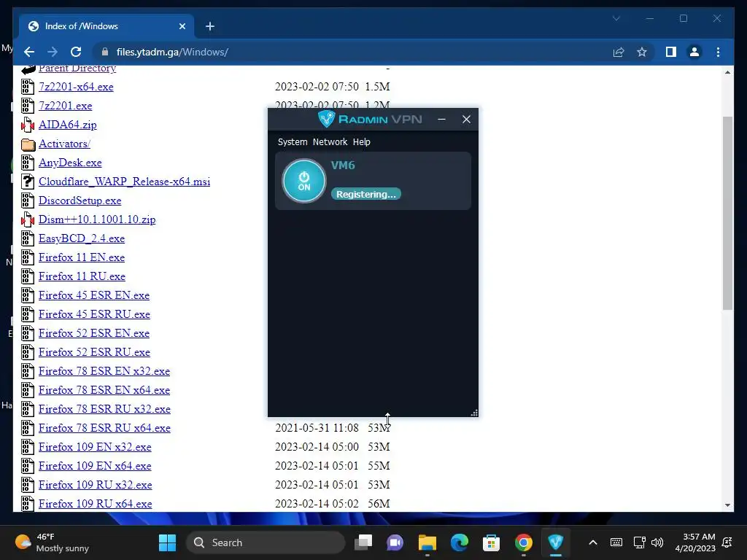This screenshot has width=747, height=560.
Task: Open the Network menu in Radmin VPN
Action: pyautogui.click(x=330, y=142)
